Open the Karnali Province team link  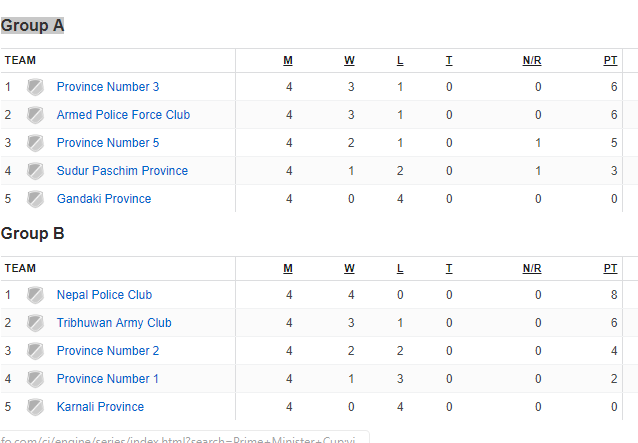click(x=100, y=407)
